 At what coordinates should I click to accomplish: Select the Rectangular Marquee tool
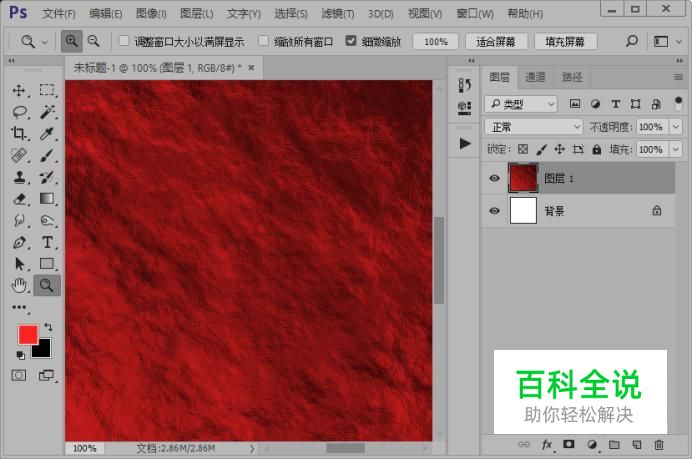tap(47, 90)
